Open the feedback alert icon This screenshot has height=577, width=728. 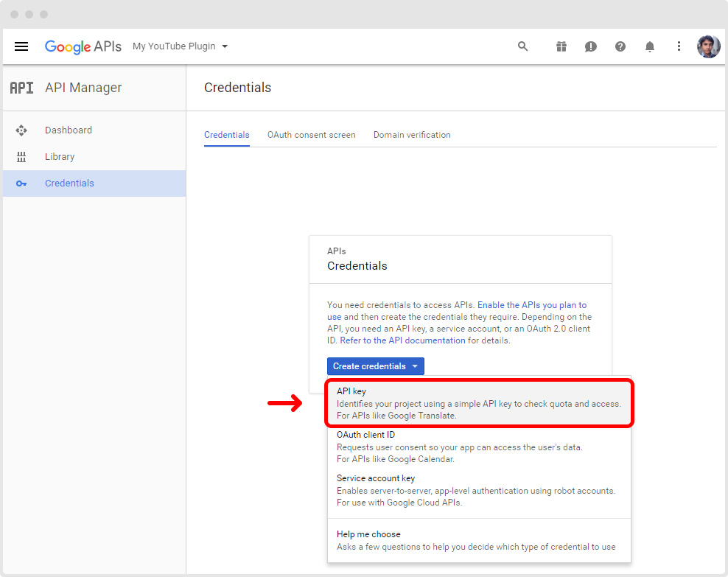click(590, 46)
